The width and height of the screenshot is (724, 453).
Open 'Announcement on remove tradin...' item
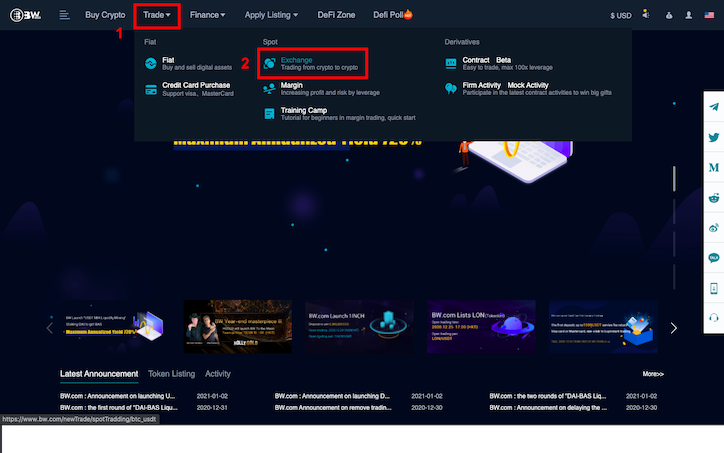(333, 408)
